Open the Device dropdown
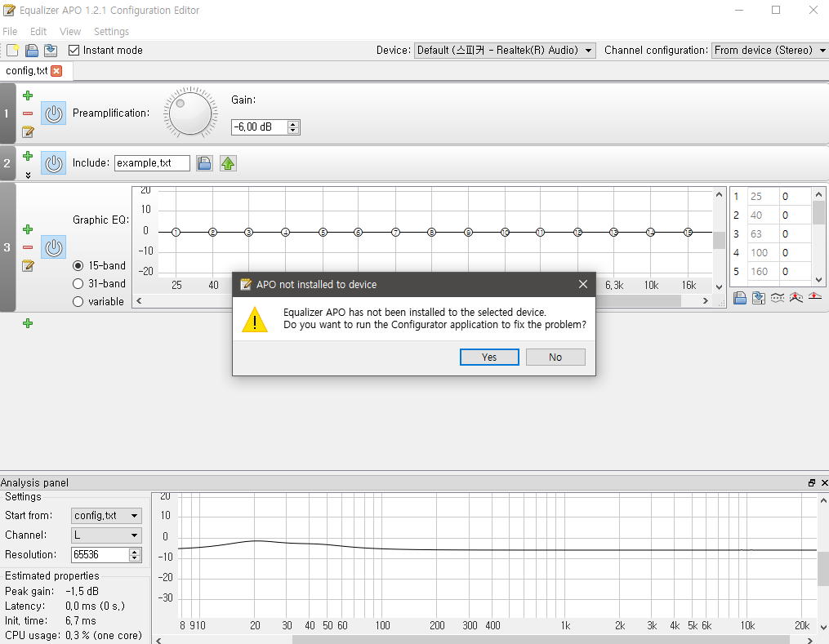 coord(505,50)
